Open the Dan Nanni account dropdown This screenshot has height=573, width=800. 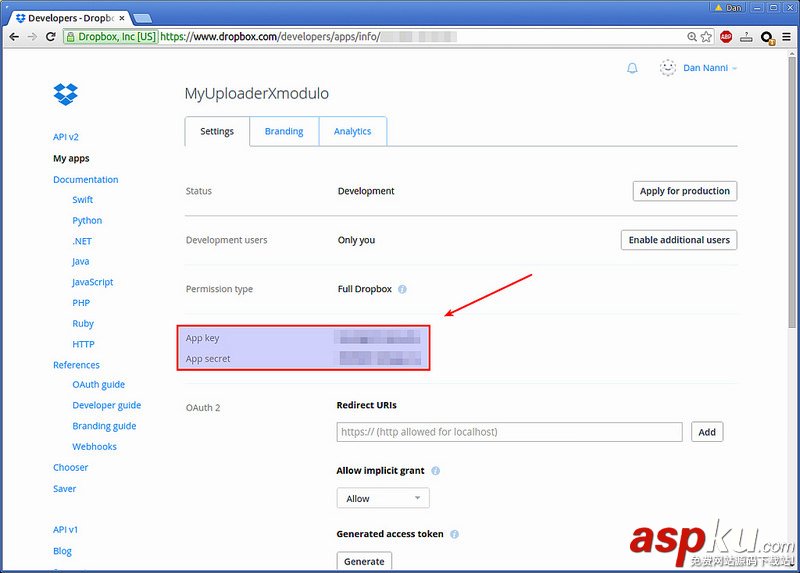tap(710, 68)
